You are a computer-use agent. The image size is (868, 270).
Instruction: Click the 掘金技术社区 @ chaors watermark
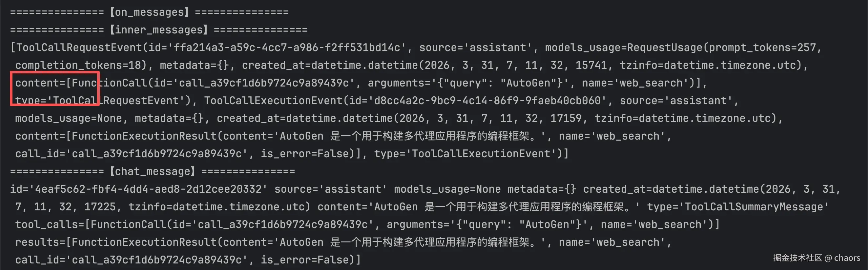pos(816,258)
